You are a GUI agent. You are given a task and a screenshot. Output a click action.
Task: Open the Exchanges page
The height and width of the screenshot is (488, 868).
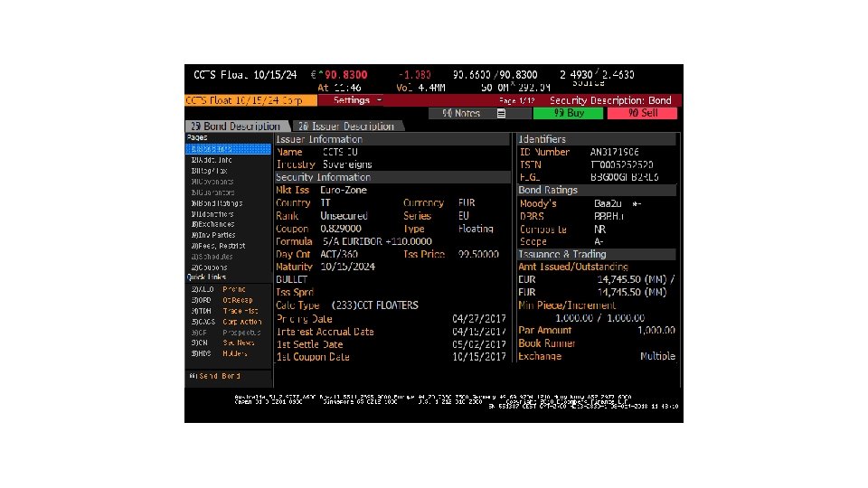(x=213, y=225)
